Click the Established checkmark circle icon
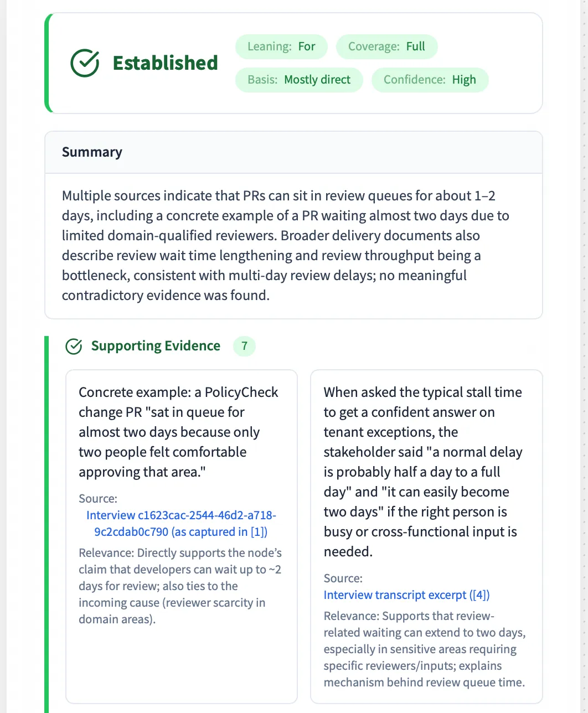 point(85,63)
